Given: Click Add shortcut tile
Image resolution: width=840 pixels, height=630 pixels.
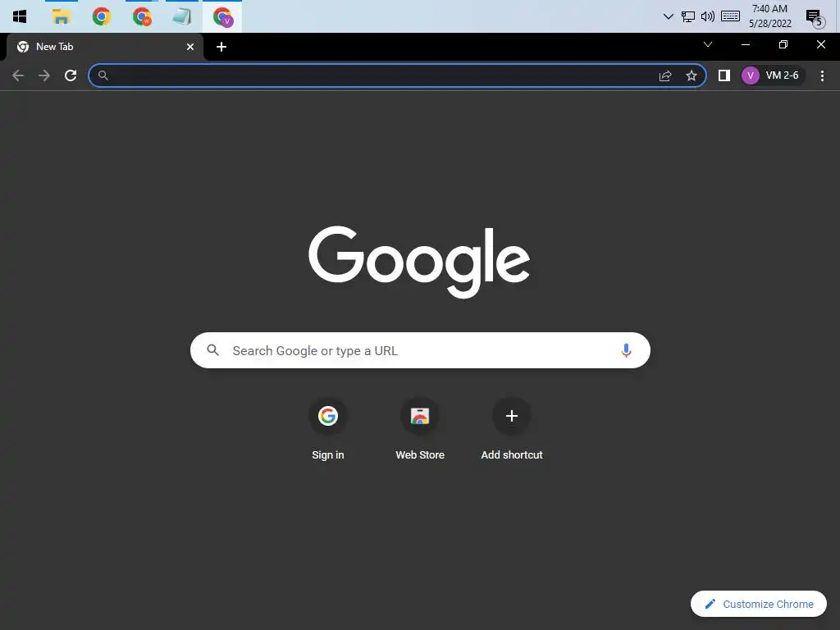Looking at the screenshot, I should 512,429.
